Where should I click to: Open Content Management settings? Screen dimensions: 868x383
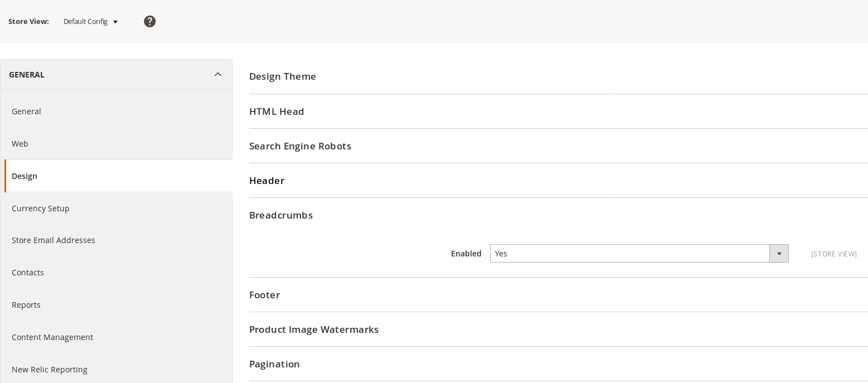tap(52, 337)
